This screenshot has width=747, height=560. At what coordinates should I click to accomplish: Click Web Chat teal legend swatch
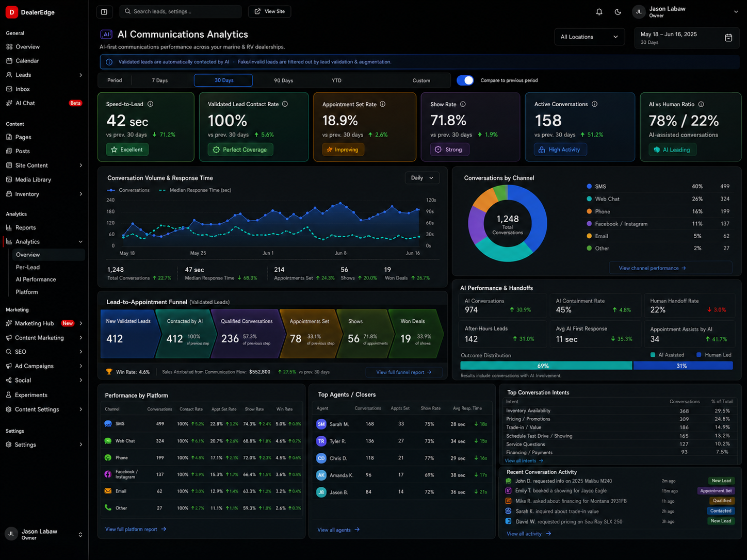coord(589,199)
